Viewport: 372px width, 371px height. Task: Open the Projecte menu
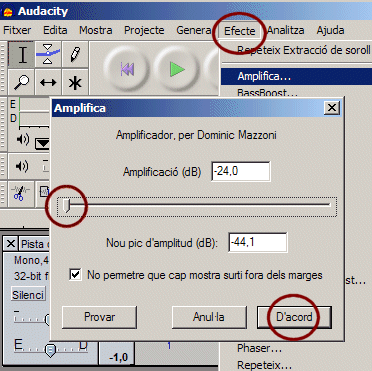click(x=144, y=30)
